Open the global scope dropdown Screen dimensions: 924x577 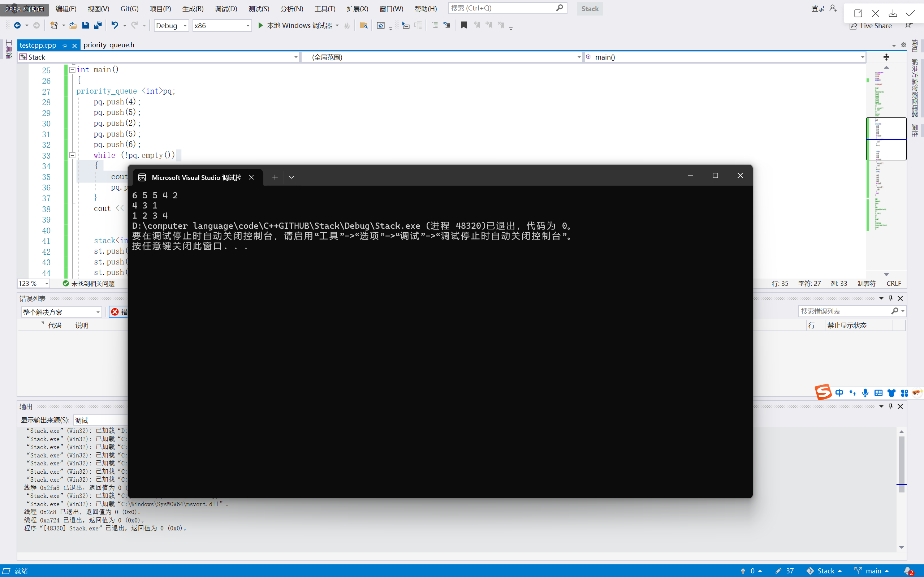pos(442,57)
